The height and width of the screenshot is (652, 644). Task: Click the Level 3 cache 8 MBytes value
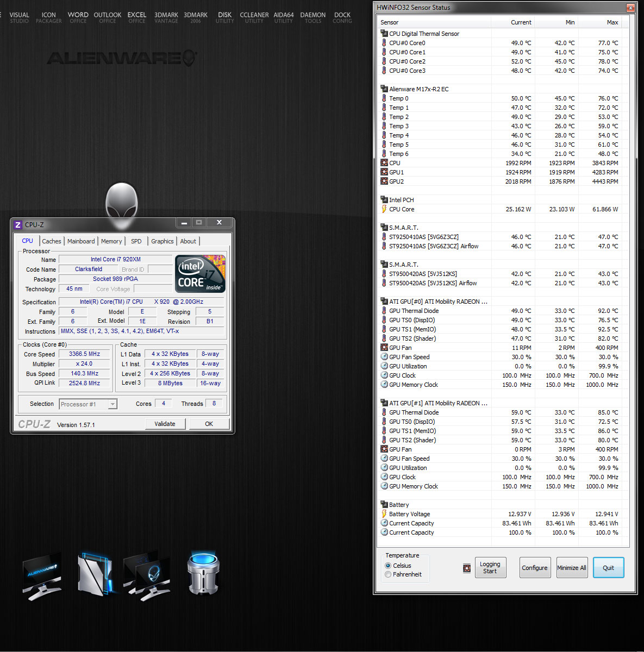click(170, 384)
